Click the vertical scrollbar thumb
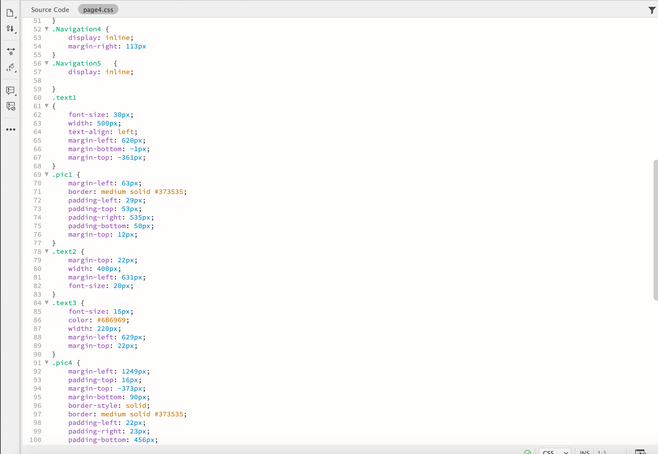658x454 pixels. pyautogui.click(x=655, y=230)
